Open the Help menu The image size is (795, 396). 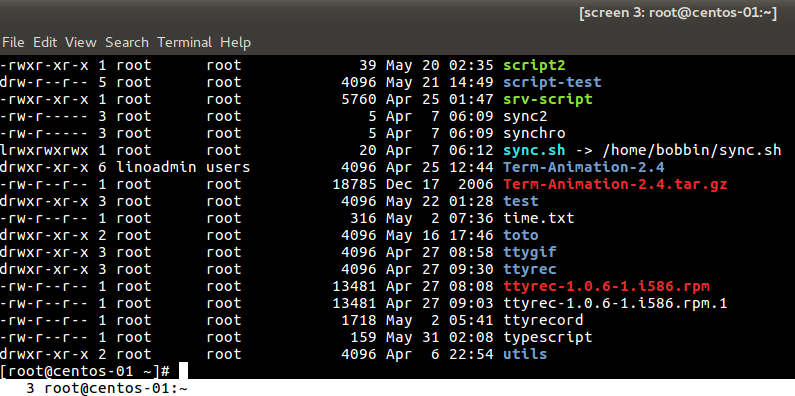(x=235, y=42)
